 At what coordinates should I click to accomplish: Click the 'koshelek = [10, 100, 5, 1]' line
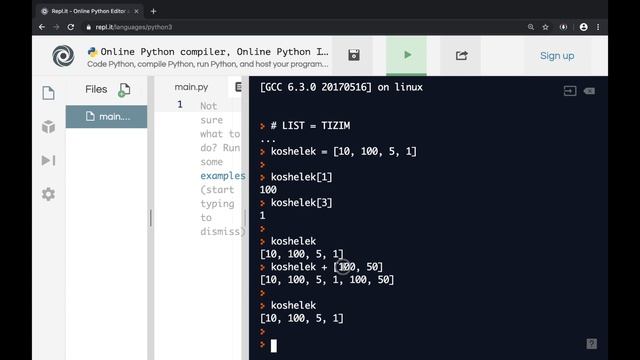(344, 151)
